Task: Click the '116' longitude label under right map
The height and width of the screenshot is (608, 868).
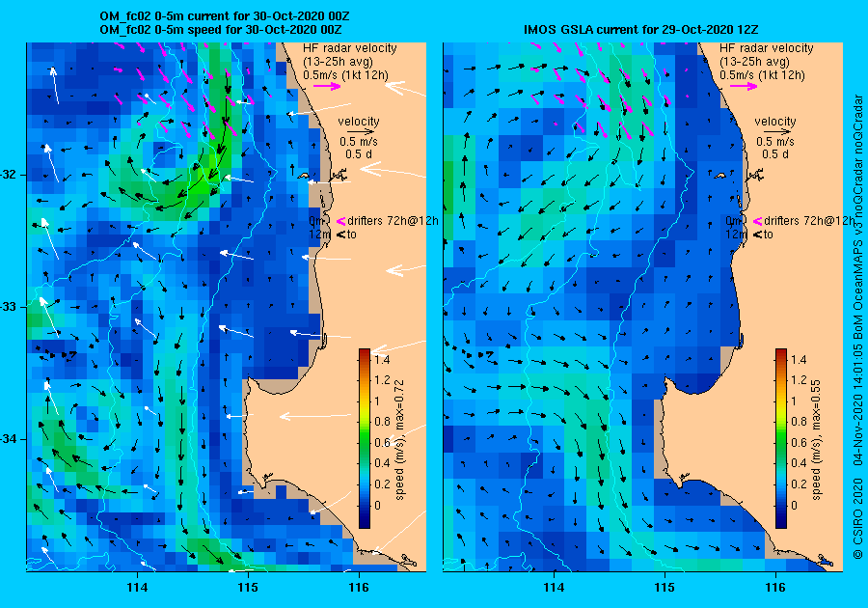Action: pyautogui.click(x=775, y=588)
